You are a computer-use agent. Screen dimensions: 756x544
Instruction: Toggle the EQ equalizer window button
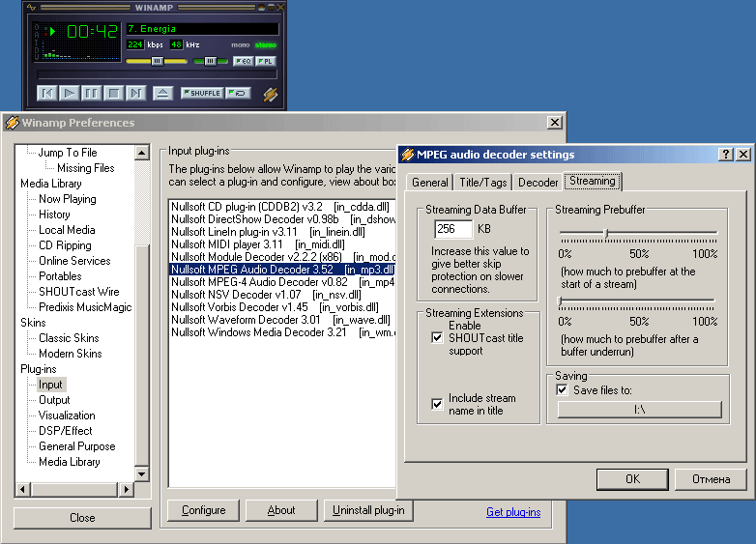[x=244, y=61]
